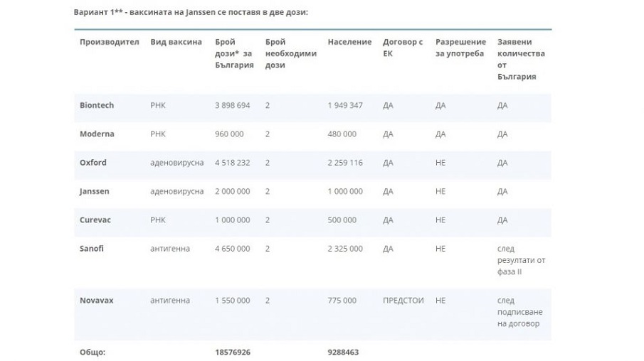Click the 3 898 694 doses cell
Screen dimensions: 644x361
click(x=233, y=105)
